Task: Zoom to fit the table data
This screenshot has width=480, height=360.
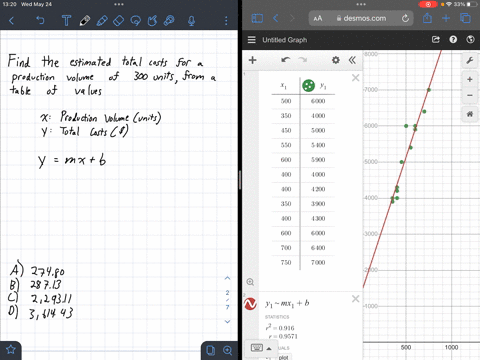Action: pos(250,282)
